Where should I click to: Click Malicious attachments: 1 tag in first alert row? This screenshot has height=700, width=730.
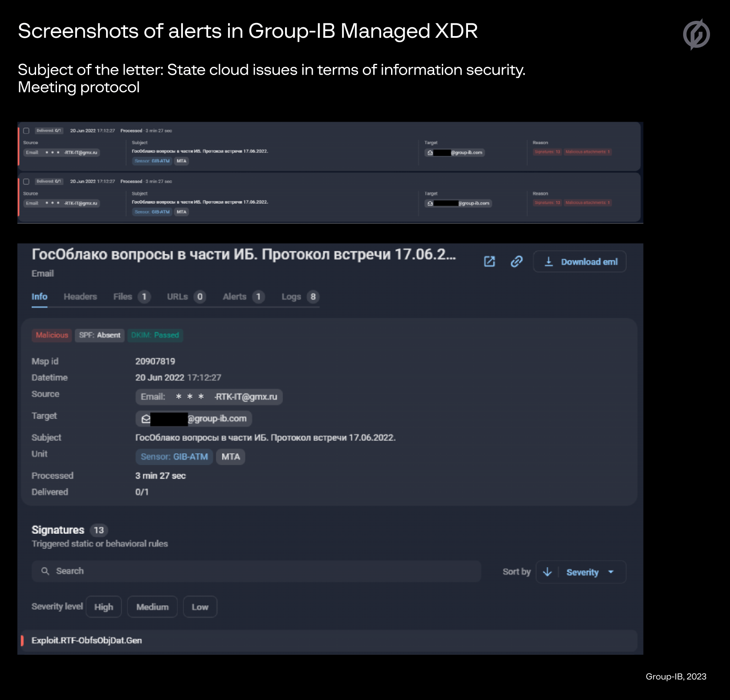588,152
